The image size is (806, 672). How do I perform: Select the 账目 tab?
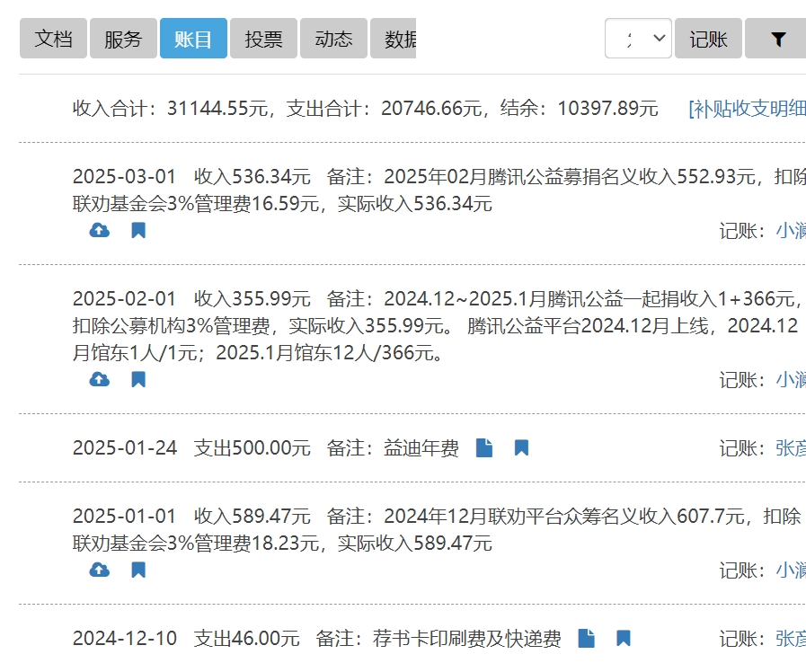click(193, 39)
